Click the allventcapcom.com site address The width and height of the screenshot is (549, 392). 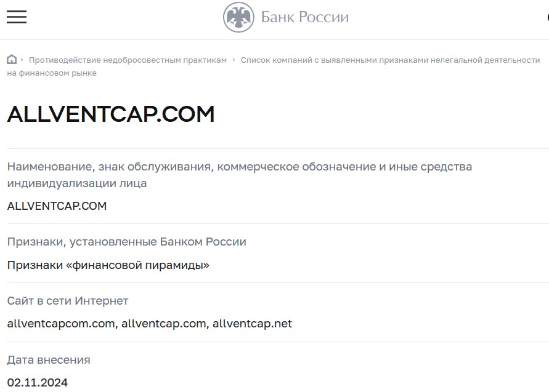[61, 324]
